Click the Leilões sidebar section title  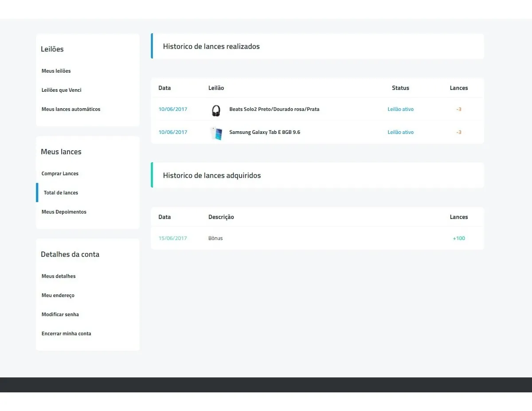click(x=52, y=49)
